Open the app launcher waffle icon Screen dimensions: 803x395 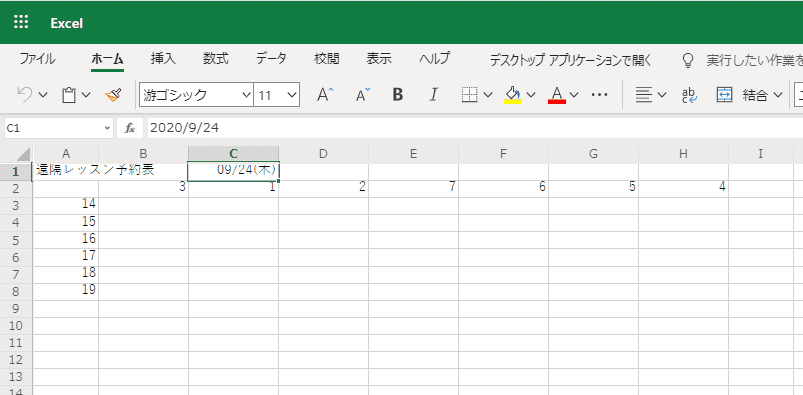(x=21, y=22)
